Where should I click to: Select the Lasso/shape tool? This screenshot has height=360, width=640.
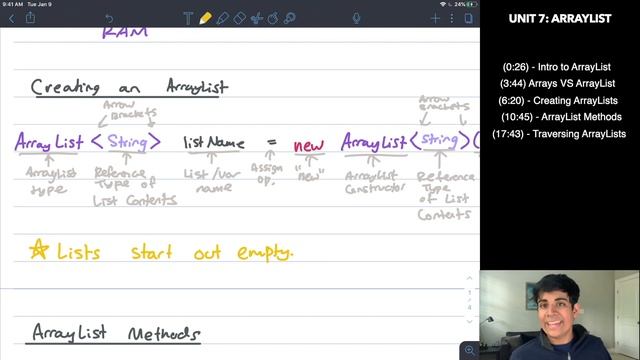[x=273, y=18]
